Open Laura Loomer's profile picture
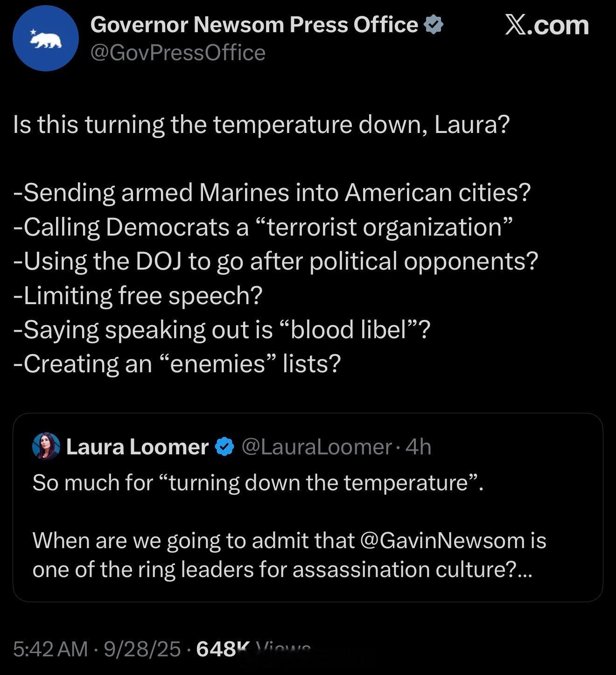Viewport: 616px width, 675px height. 46,446
